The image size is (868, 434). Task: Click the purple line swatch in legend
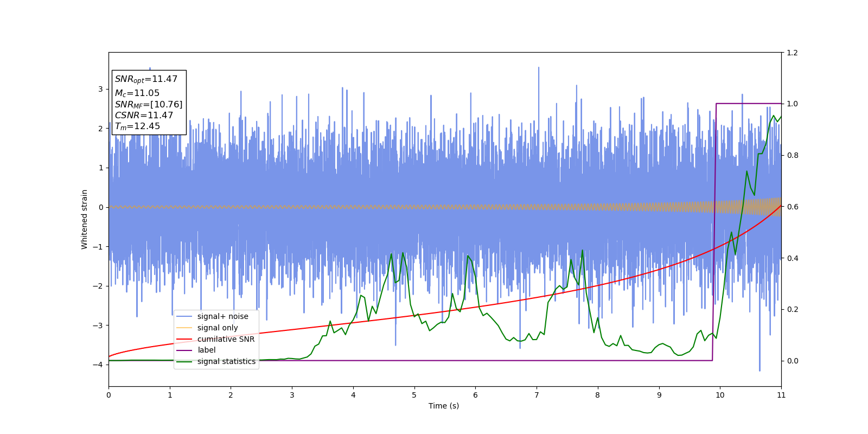click(184, 350)
